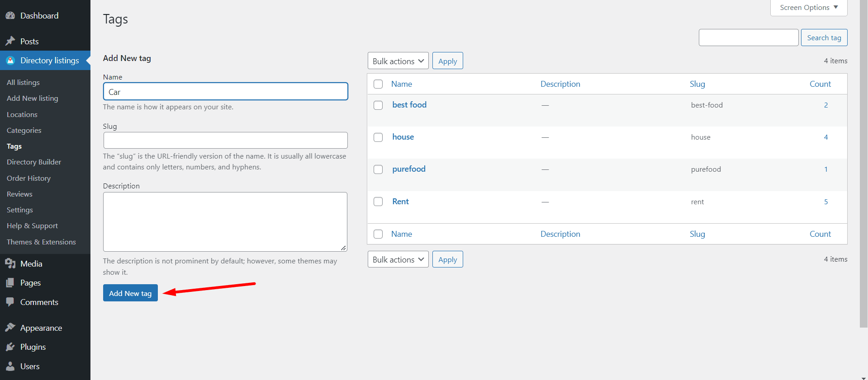
Task: Open Directory Builder submenu
Action: (x=34, y=162)
